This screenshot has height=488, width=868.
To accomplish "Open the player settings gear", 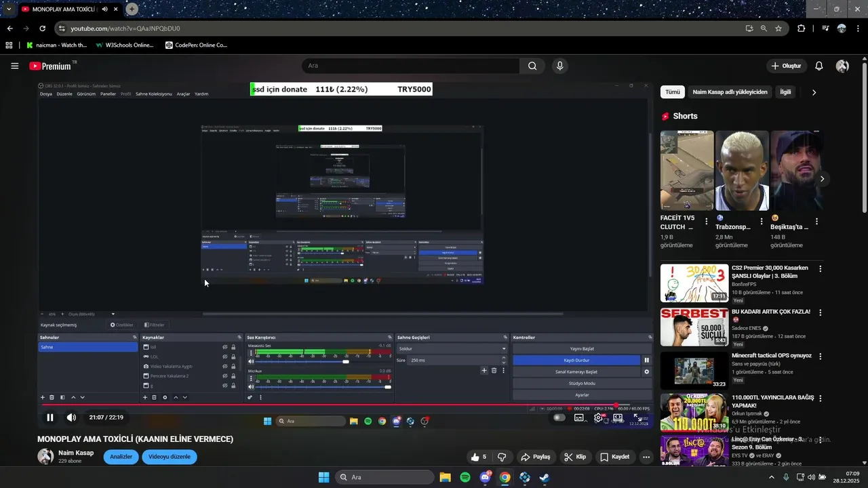I will 599,418.
